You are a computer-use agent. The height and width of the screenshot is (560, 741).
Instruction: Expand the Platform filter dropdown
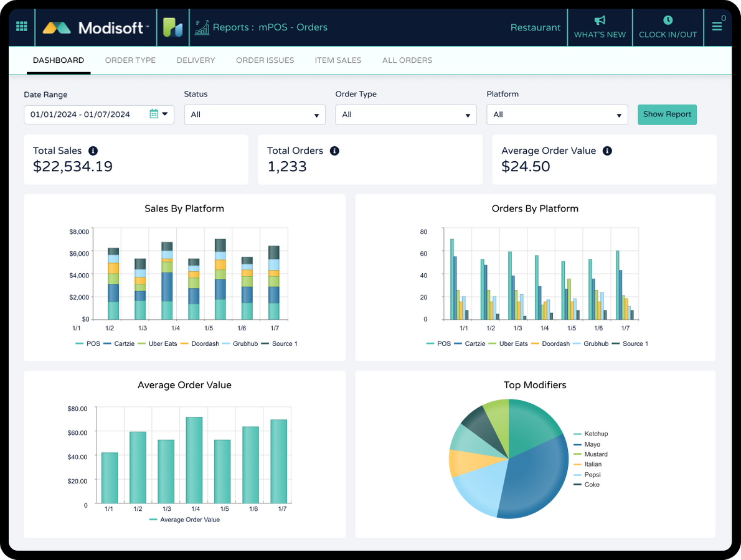pos(557,114)
